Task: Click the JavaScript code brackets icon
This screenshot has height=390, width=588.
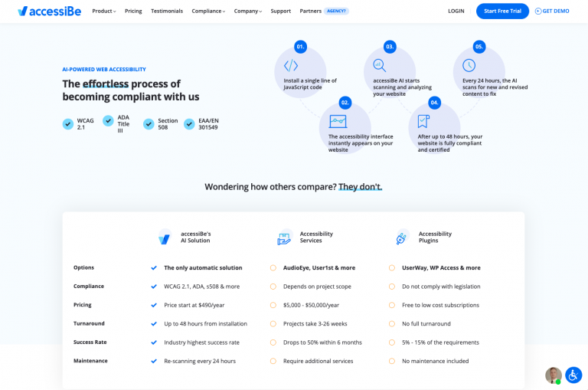Action: tap(291, 66)
